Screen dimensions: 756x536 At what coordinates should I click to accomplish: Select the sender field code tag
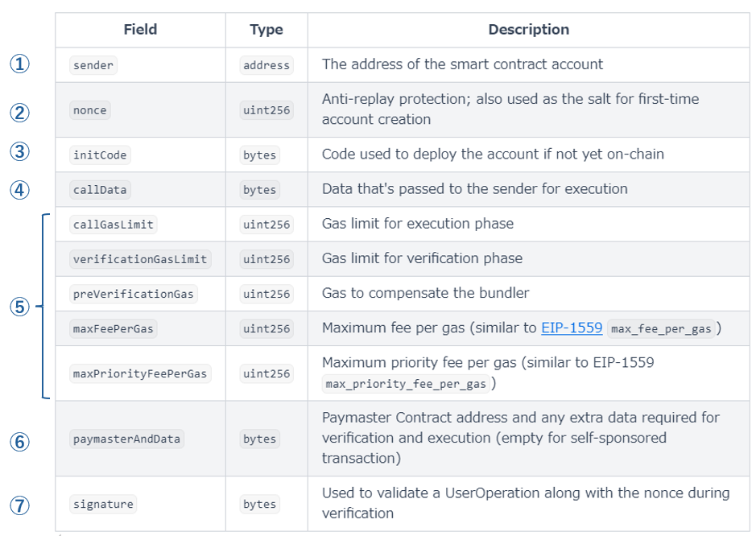pos(94,65)
